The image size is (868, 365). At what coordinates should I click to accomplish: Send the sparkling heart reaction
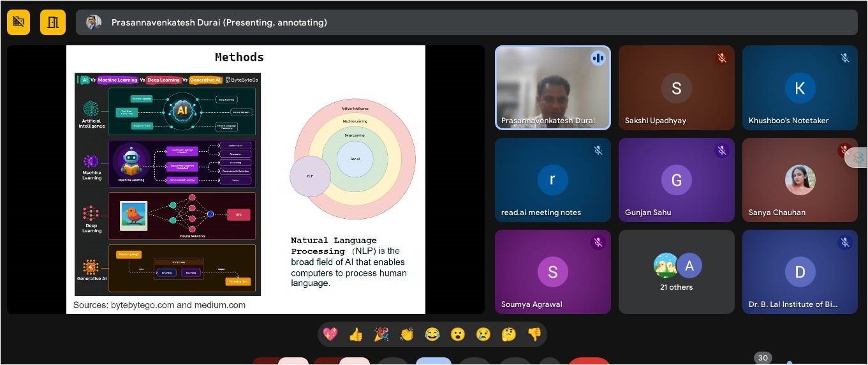coord(330,334)
